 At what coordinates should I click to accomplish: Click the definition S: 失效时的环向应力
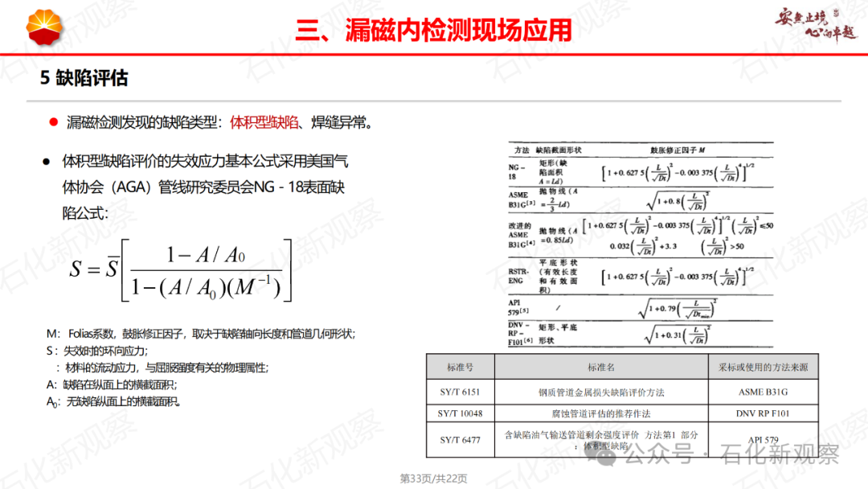[97, 351]
